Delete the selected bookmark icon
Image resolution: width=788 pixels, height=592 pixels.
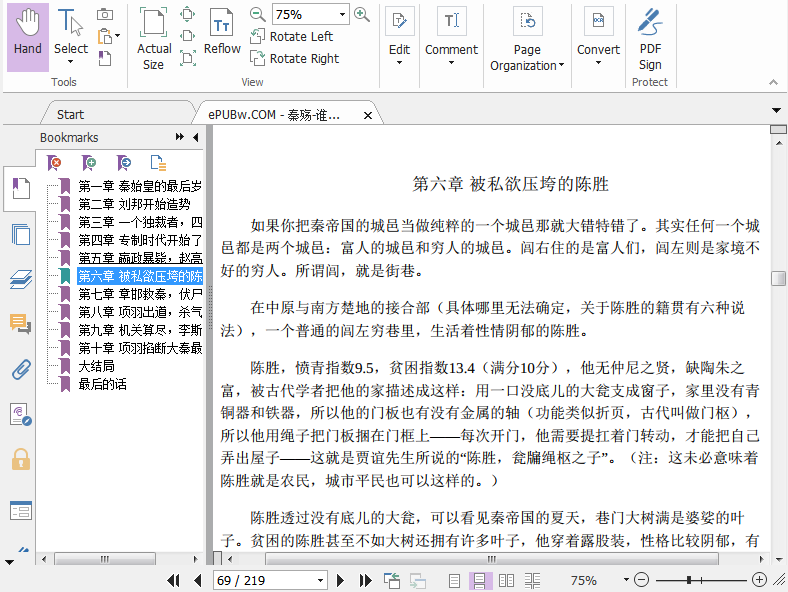(54, 163)
